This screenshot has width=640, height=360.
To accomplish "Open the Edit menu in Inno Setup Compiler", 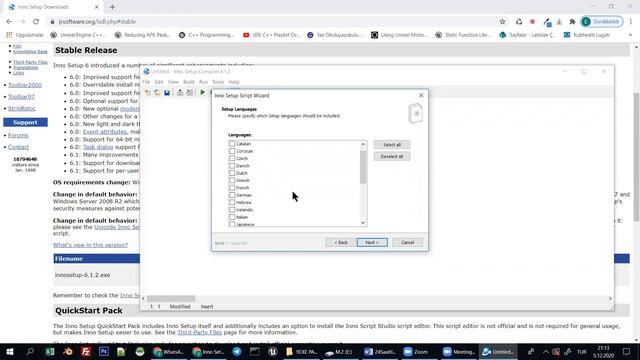I will (x=159, y=82).
